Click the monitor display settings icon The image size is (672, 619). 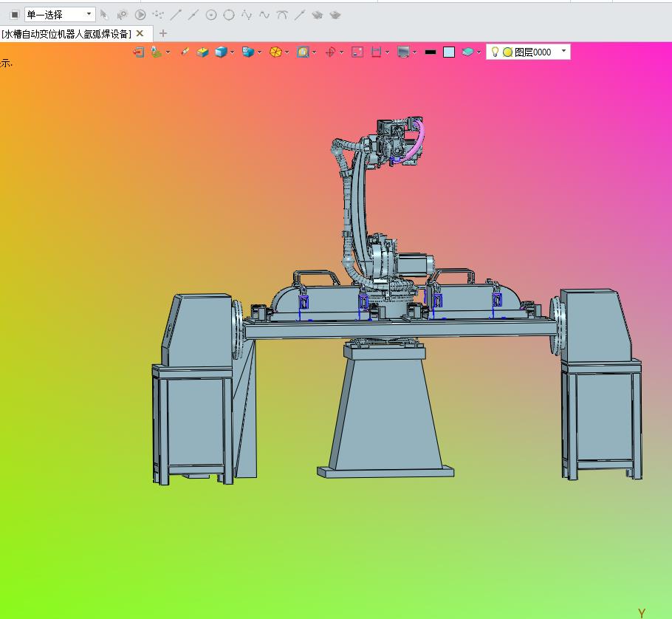[403, 52]
